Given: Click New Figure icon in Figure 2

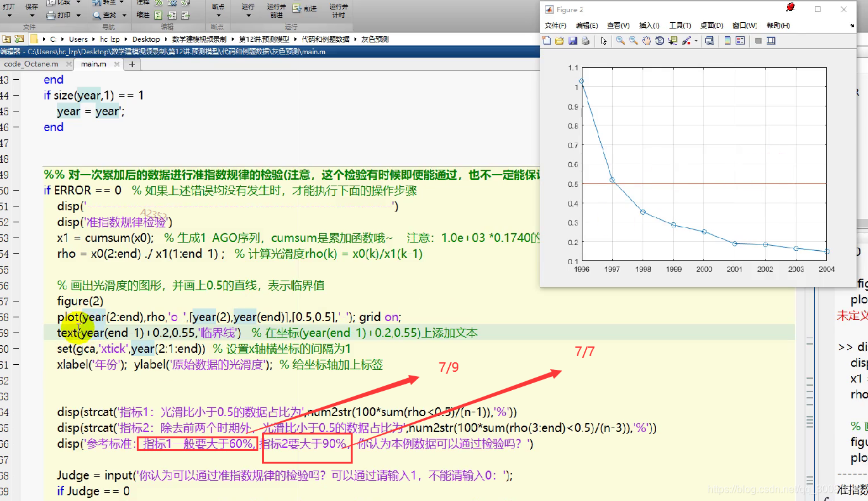Looking at the screenshot, I should tap(547, 41).
